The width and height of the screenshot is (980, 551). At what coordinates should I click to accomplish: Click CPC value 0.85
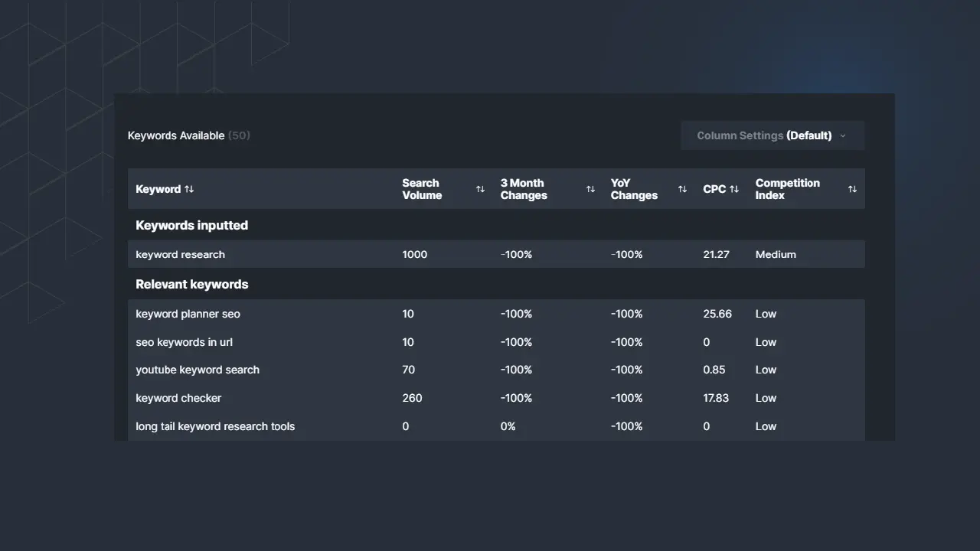(x=714, y=370)
